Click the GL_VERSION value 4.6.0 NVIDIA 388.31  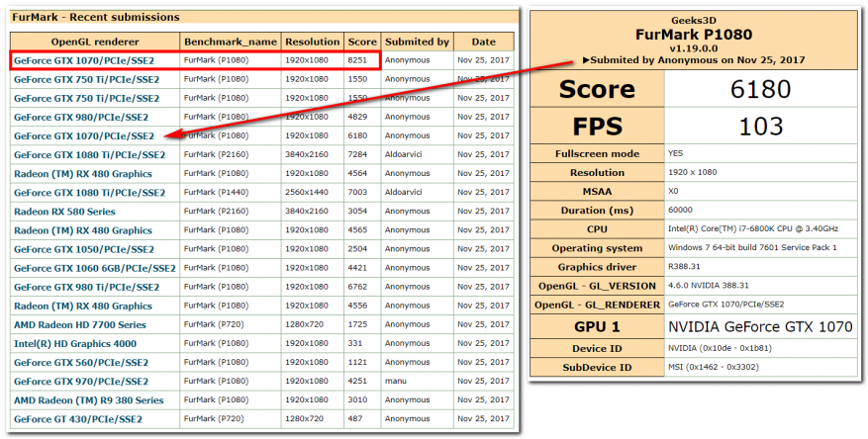click(x=709, y=286)
